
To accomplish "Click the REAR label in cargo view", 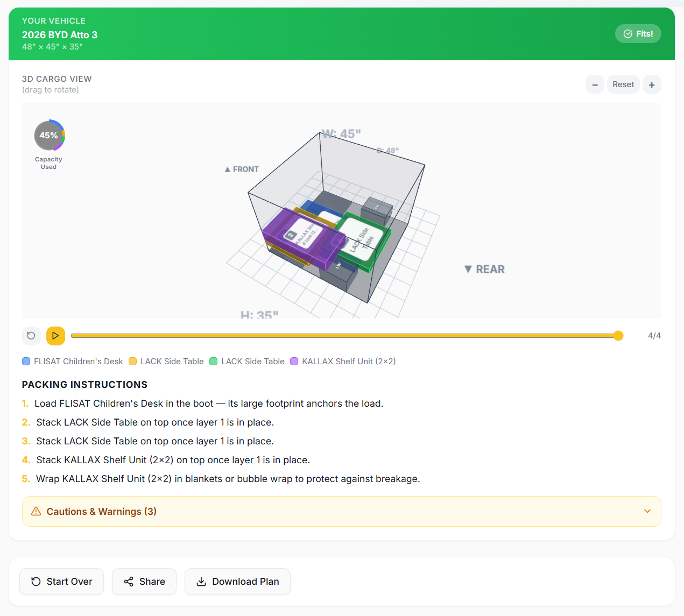I will coord(484,270).
